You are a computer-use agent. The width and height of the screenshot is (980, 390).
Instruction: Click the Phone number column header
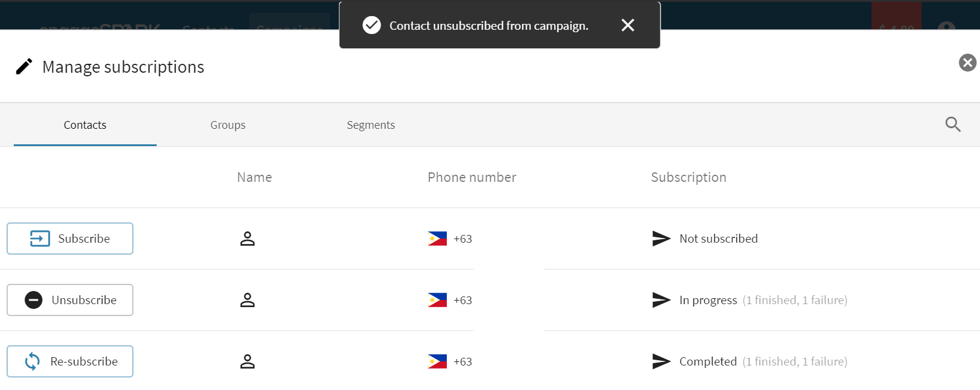[x=472, y=177]
